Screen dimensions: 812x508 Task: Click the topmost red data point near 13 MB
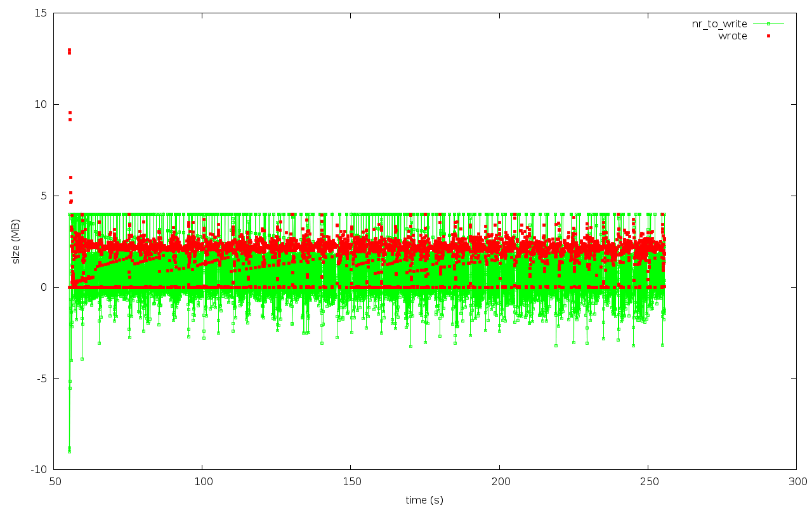(69, 50)
